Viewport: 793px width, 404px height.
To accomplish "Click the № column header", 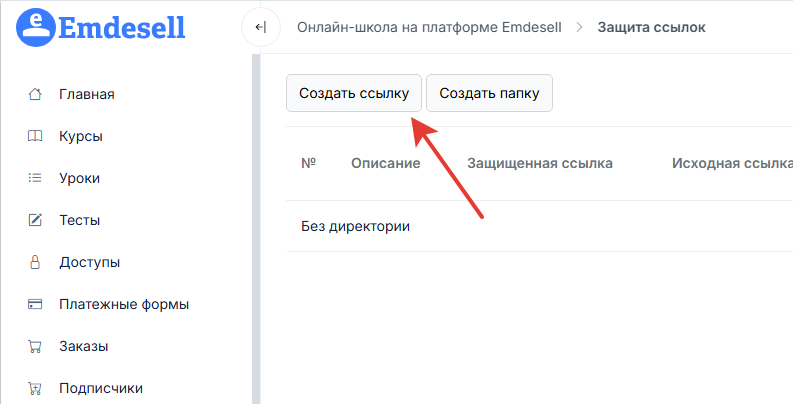I will pyautogui.click(x=308, y=163).
